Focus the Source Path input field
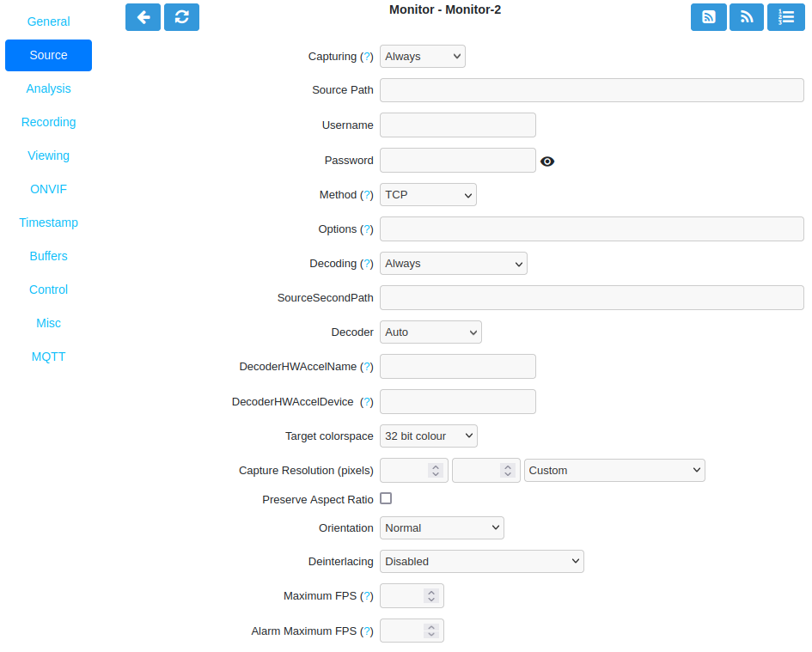 592,90
